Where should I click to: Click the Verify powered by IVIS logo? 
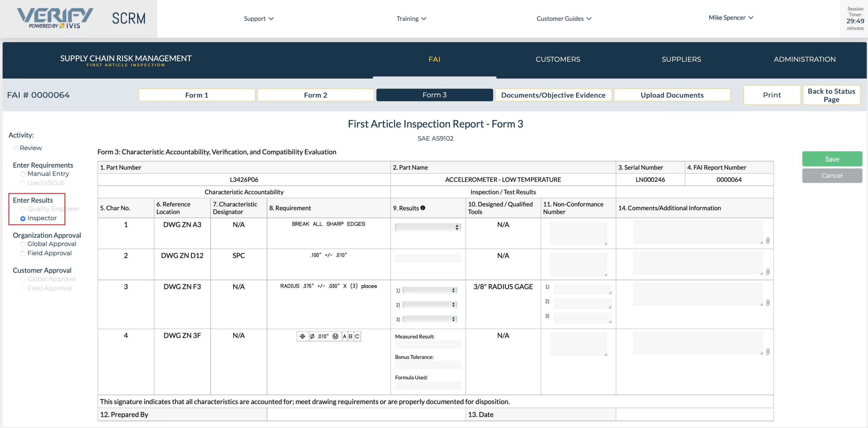coord(55,18)
